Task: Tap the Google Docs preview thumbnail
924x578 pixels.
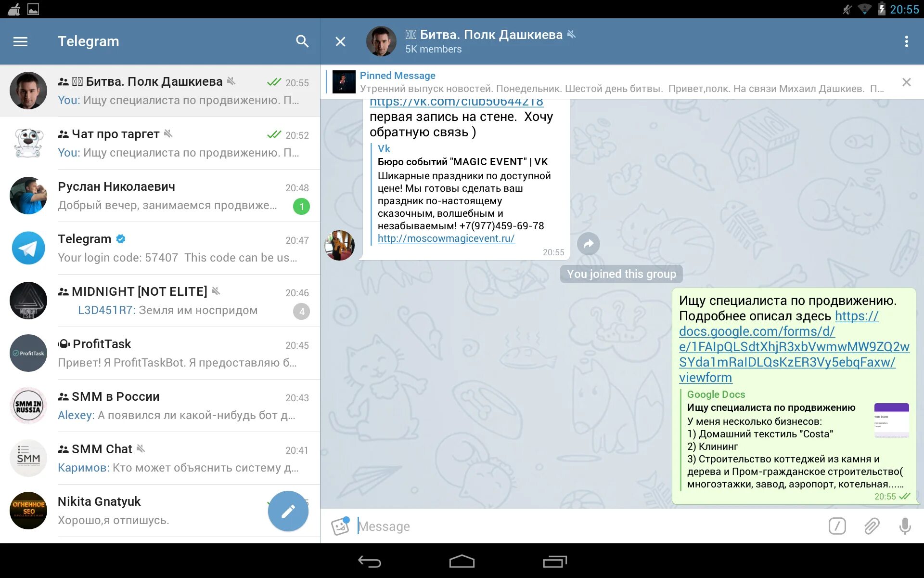Action: point(891,420)
